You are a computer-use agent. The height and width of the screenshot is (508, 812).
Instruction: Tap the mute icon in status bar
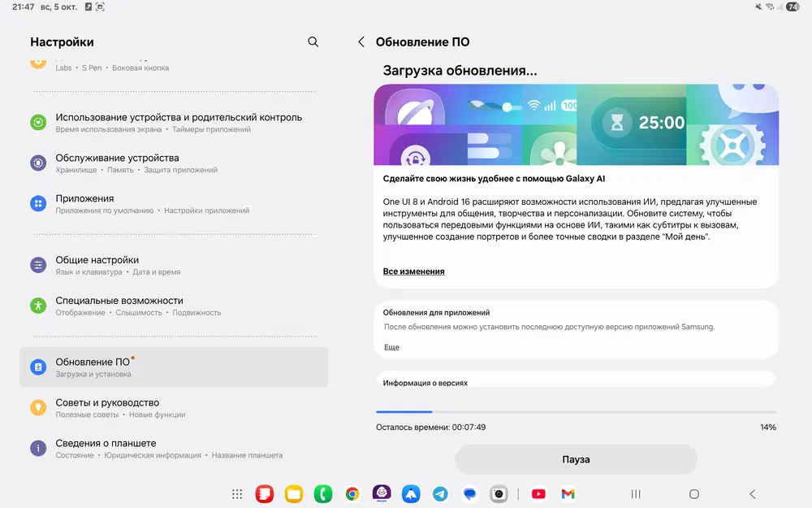point(758,7)
